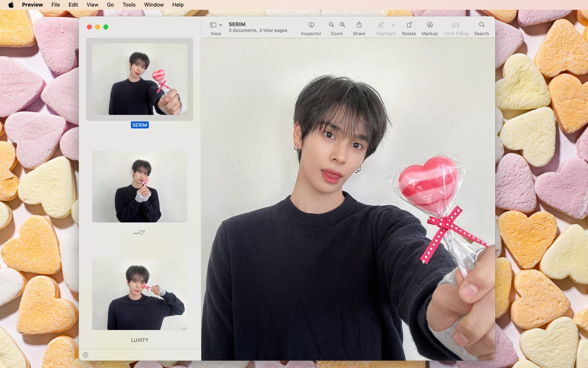The width and height of the screenshot is (588, 368).
Task: Enter full screen with green button
Action: point(106,27)
